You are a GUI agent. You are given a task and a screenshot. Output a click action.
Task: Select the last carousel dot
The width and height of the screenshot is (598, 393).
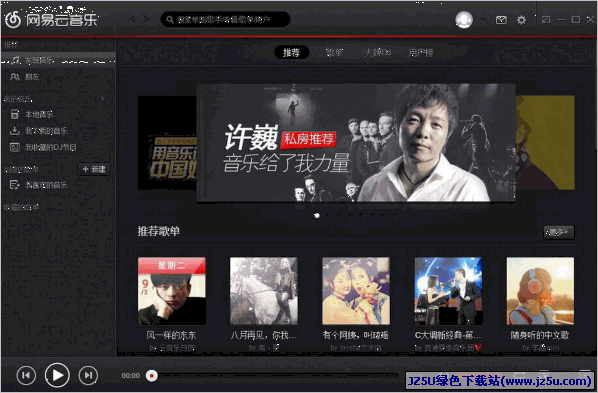[395, 216]
